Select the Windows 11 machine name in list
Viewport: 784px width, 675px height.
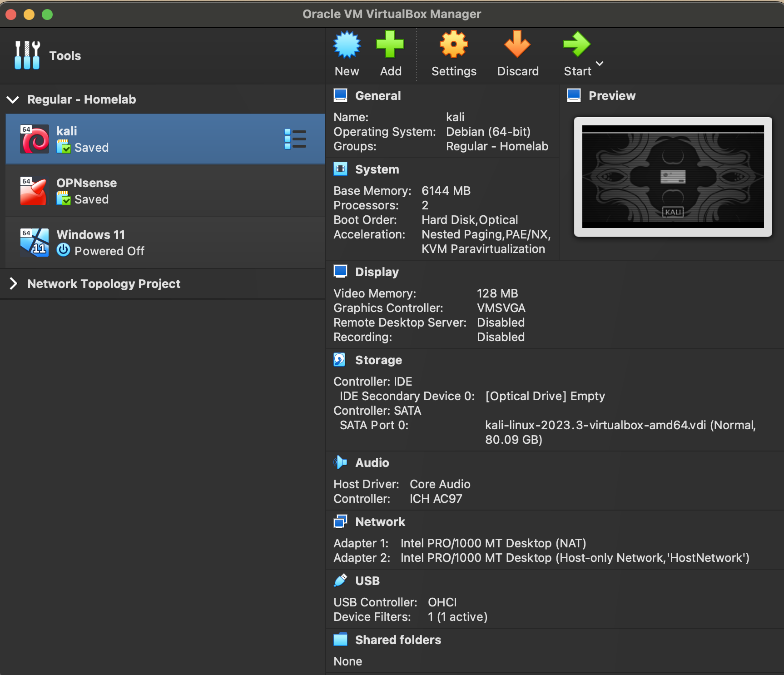90,235
